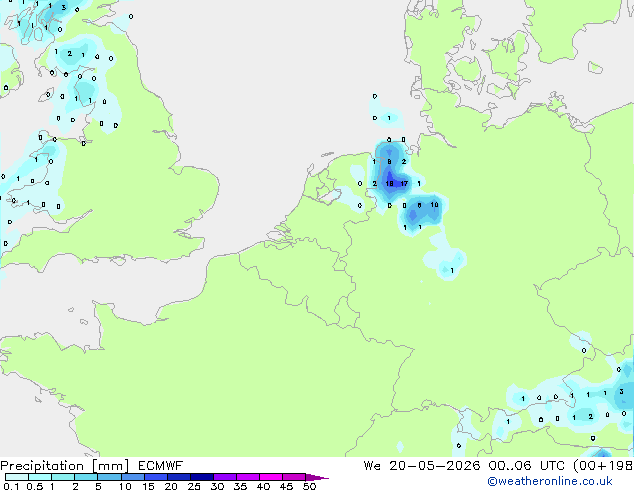Click the map value '18' over northwest Germany
This screenshot has width=634, height=490.
[x=389, y=184]
